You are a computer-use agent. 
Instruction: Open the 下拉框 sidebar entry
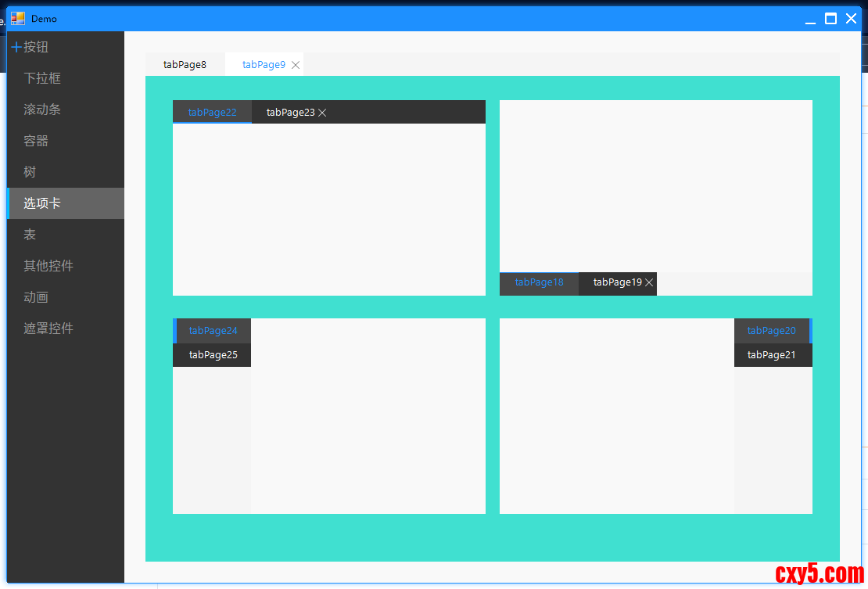pyautogui.click(x=66, y=78)
